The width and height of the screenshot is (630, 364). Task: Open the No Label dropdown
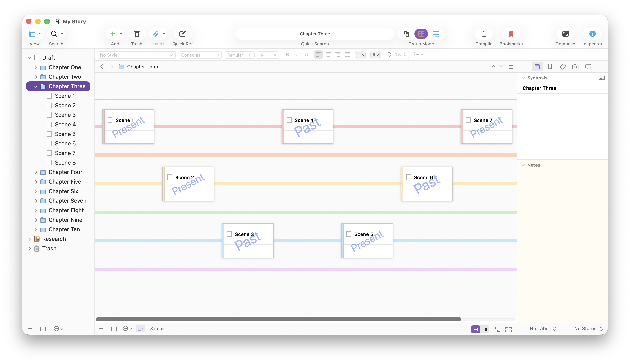(542, 329)
